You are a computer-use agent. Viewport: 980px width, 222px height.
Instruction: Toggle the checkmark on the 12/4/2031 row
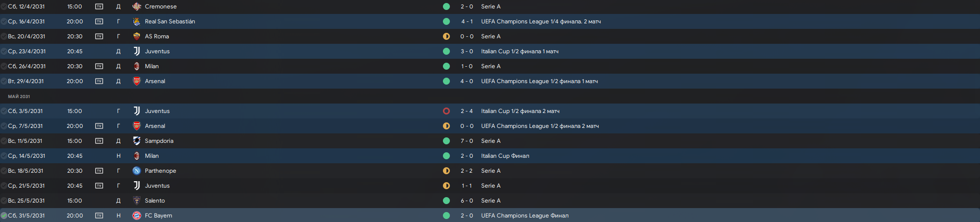pos(4,6)
